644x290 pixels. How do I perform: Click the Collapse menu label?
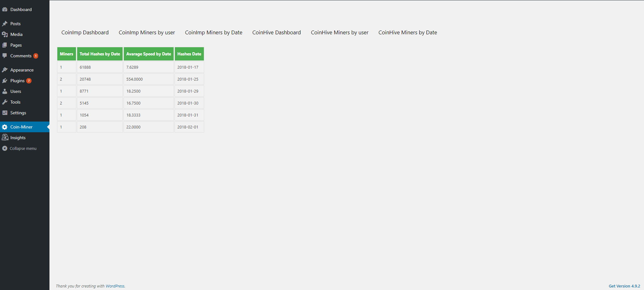pos(23,148)
